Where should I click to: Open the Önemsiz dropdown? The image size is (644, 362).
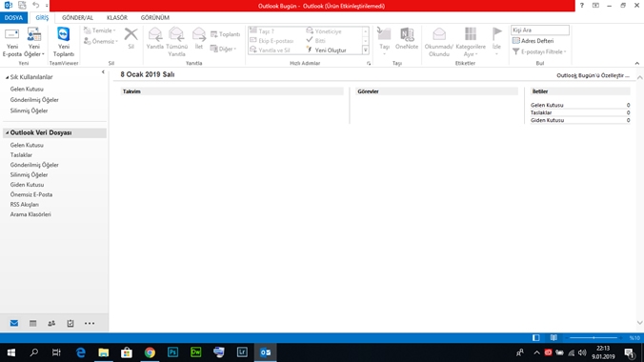[x=101, y=41]
